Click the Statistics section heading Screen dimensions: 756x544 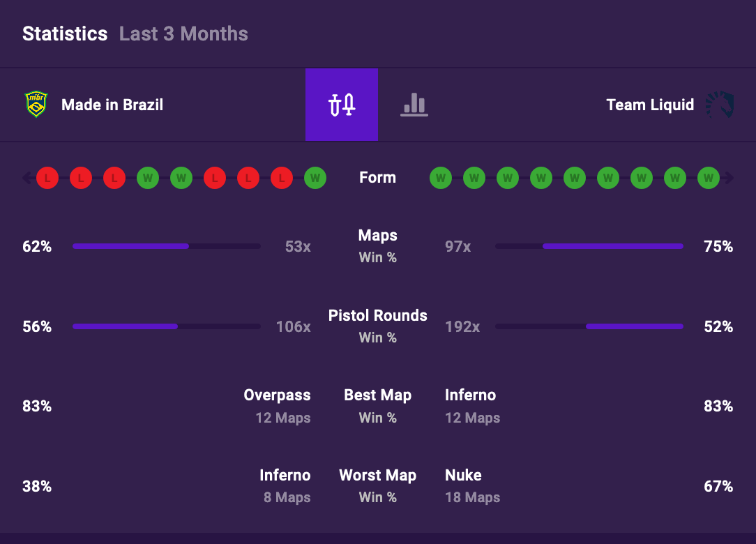click(65, 34)
